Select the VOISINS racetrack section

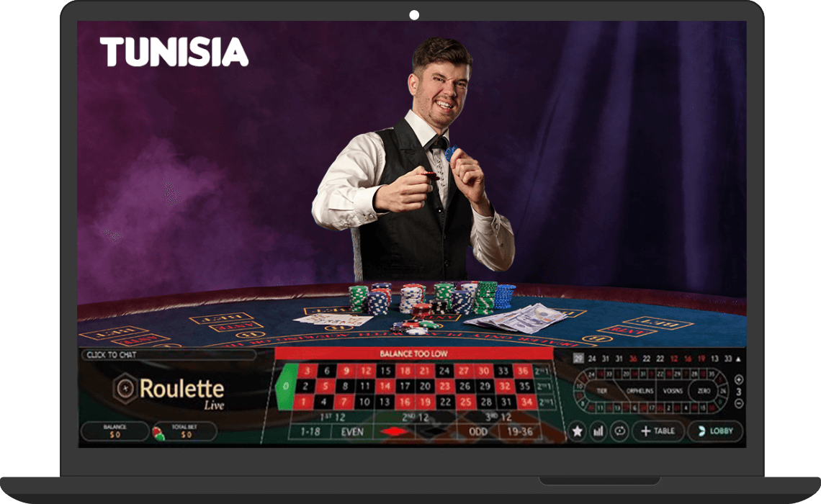pos(673,391)
